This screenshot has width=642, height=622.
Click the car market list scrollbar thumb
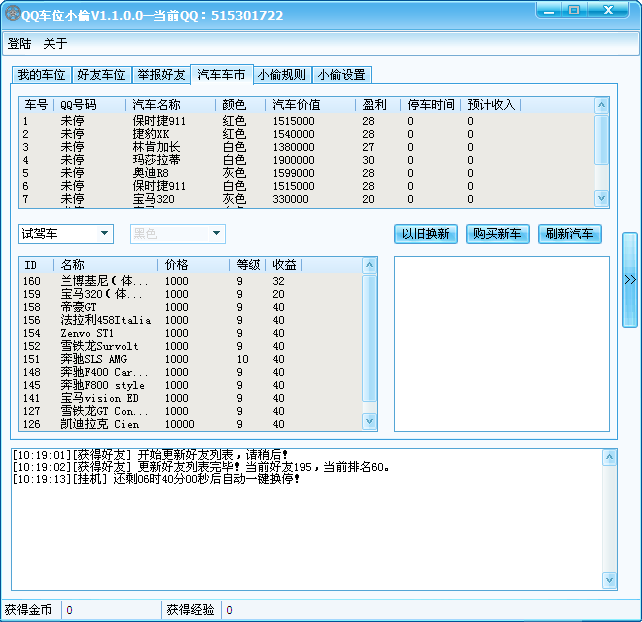click(x=369, y=338)
